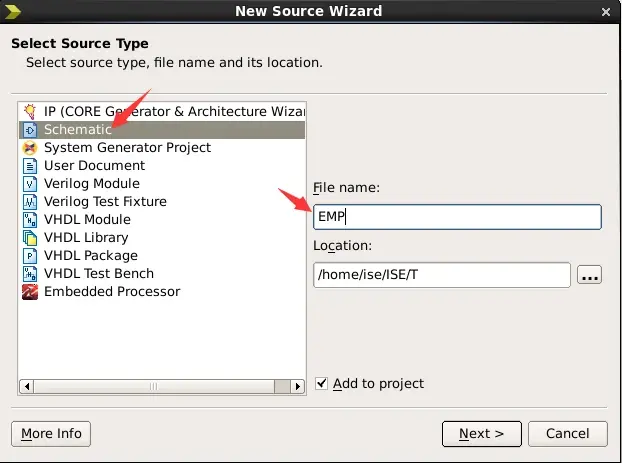This screenshot has width=622, height=463.
Task: Click the Schematic source type icon
Action: pos(30,130)
